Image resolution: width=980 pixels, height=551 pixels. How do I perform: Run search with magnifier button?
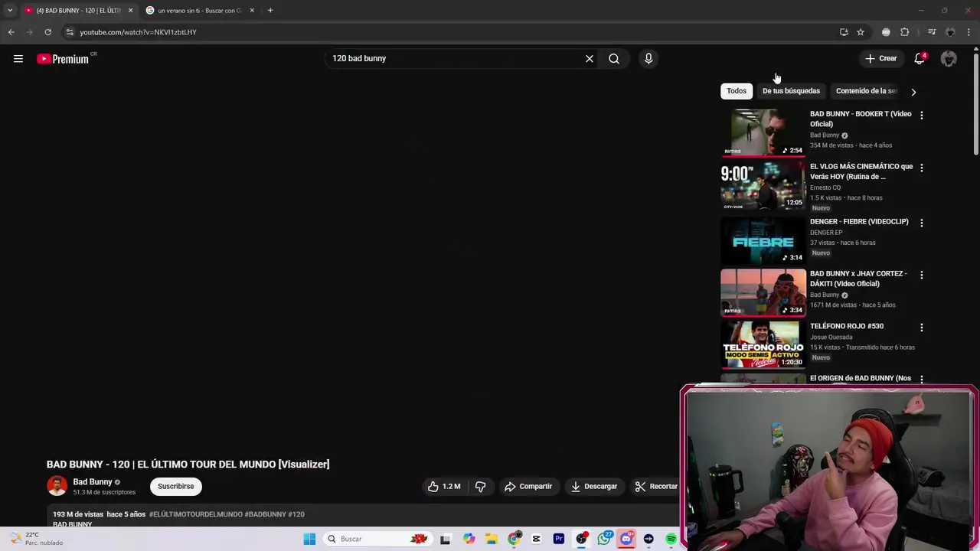pos(614,59)
